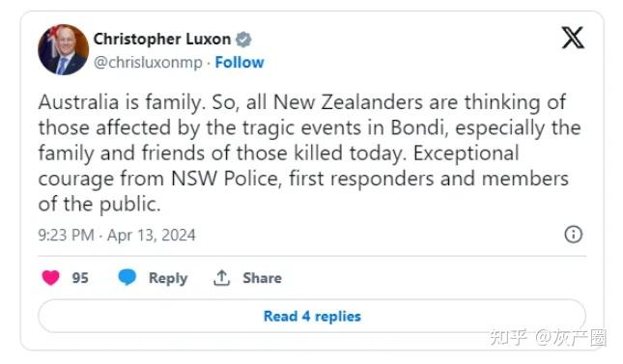Click the verified badge next to Christopher Luxon
Viewport: 623px width, 364px height.
pos(243,40)
